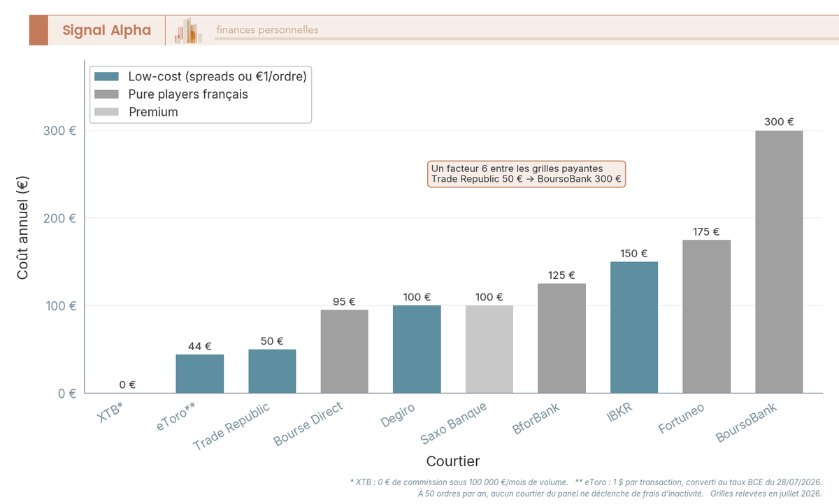The image size is (839, 504).
Task: Click the '300 €' y-axis tick label
Action: (x=60, y=131)
